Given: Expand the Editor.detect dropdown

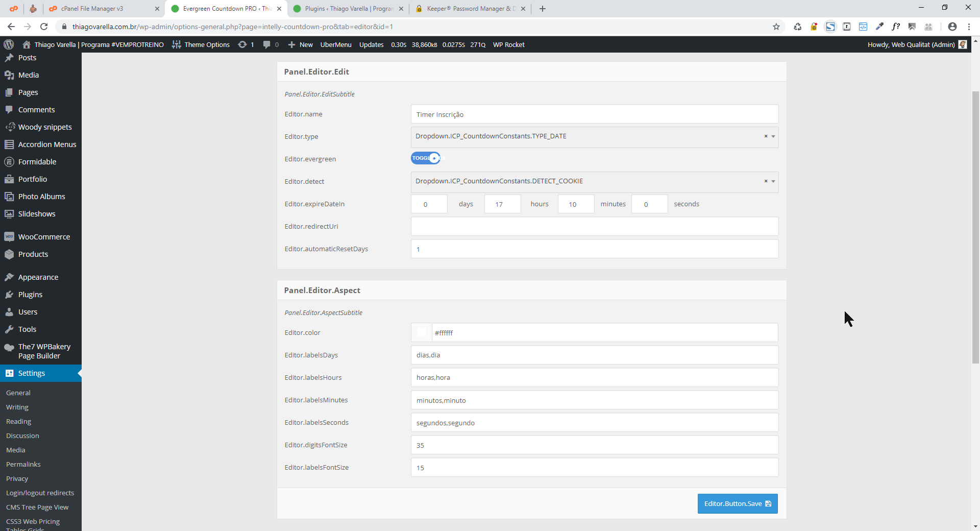Looking at the screenshot, I should pyautogui.click(x=773, y=182).
